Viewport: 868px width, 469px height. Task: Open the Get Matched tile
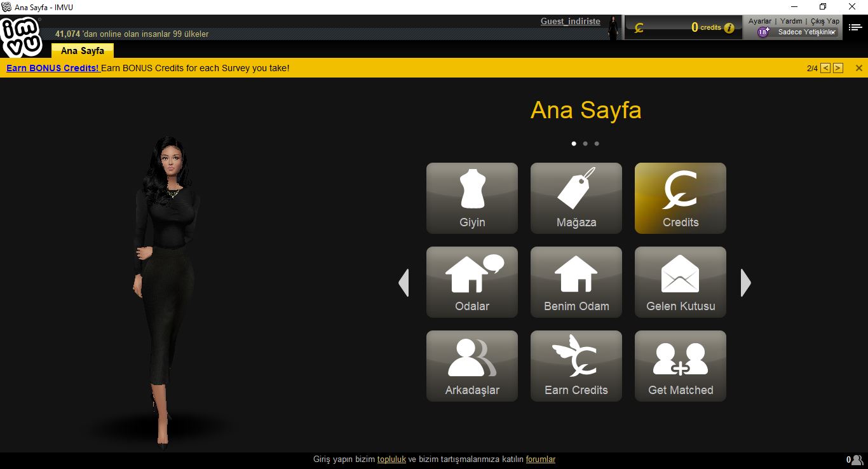click(681, 366)
